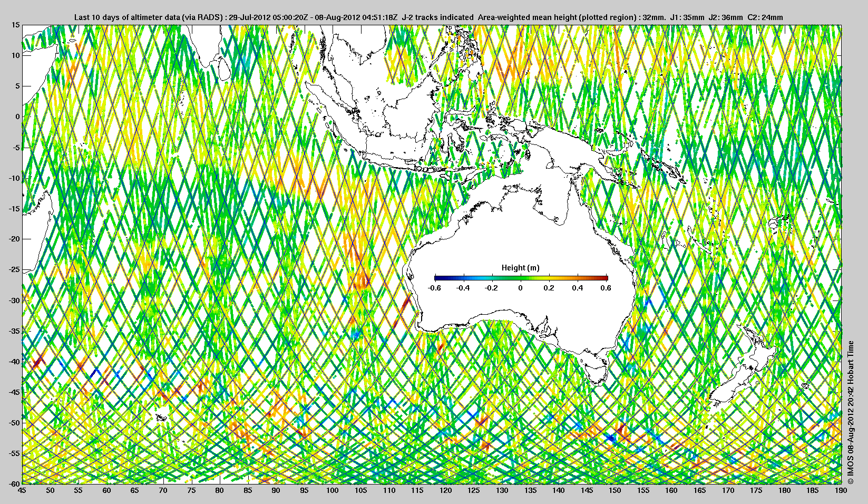Click the IMOS copyright timestamp text along the right edge
The image size is (868, 504).
click(850, 413)
